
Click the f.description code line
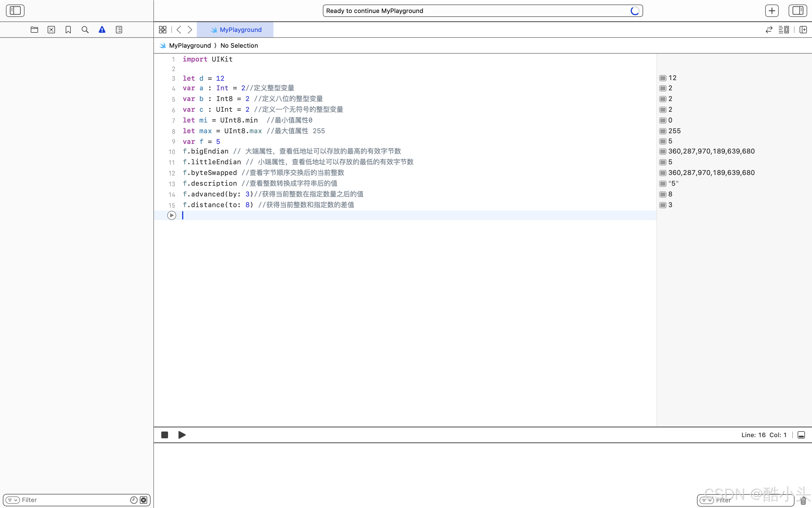pyautogui.click(x=260, y=183)
